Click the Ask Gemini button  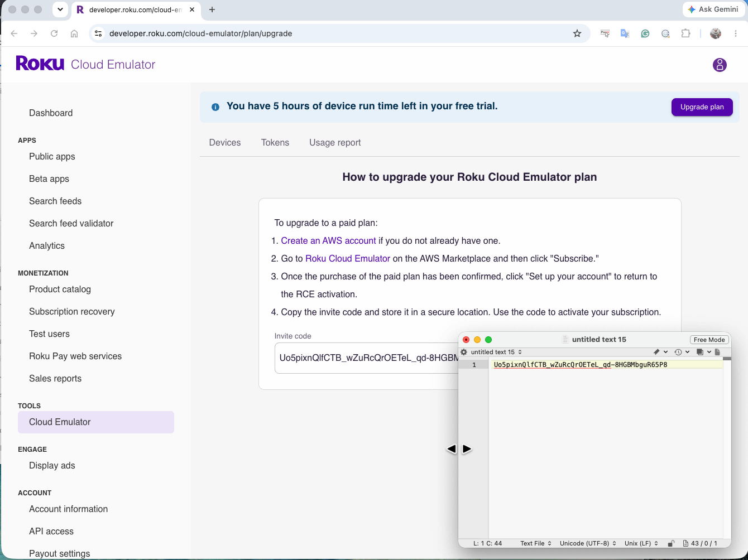click(x=712, y=9)
